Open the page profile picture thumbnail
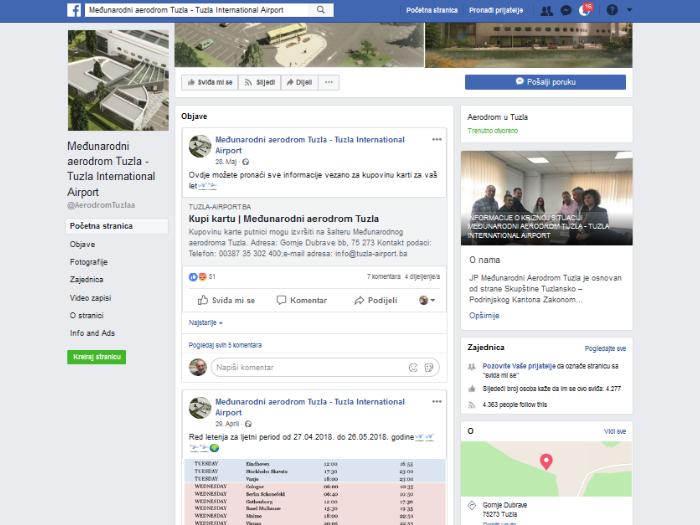The height and width of the screenshot is (525, 700). [x=118, y=80]
